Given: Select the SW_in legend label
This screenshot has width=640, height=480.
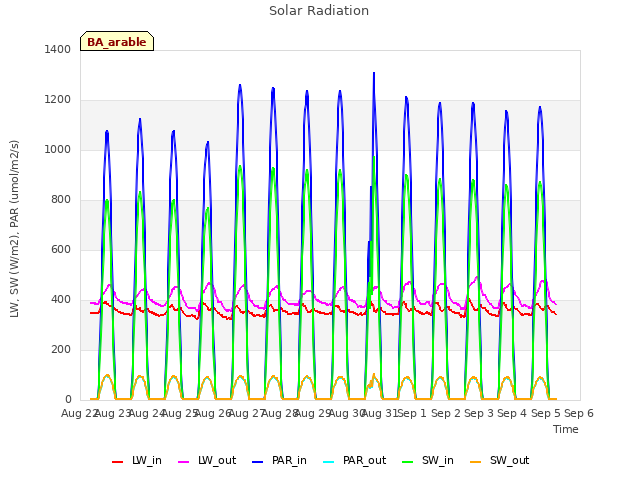Looking at the screenshot, I should click(438, 460).
